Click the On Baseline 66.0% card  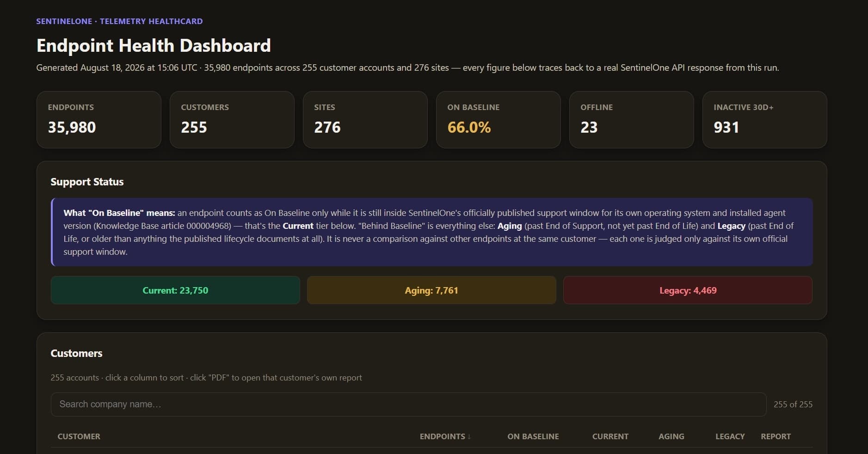(499, 120)
